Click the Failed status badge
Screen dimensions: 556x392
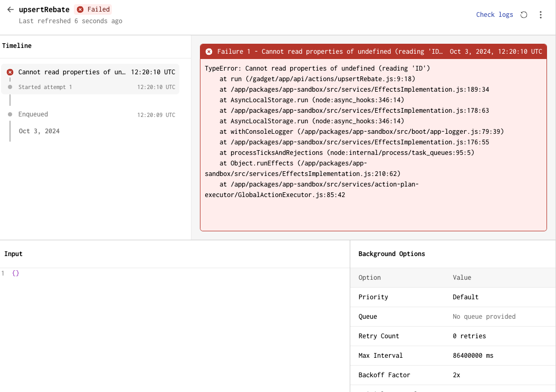tap(93, 9)
